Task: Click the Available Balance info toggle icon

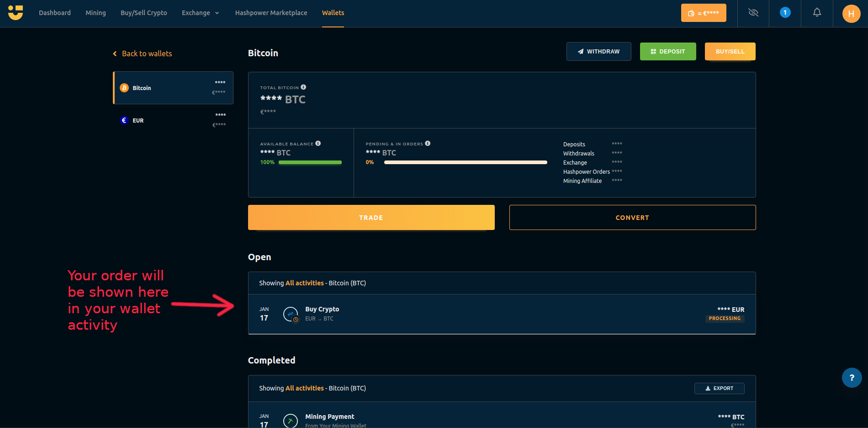Action: [318, 143]
